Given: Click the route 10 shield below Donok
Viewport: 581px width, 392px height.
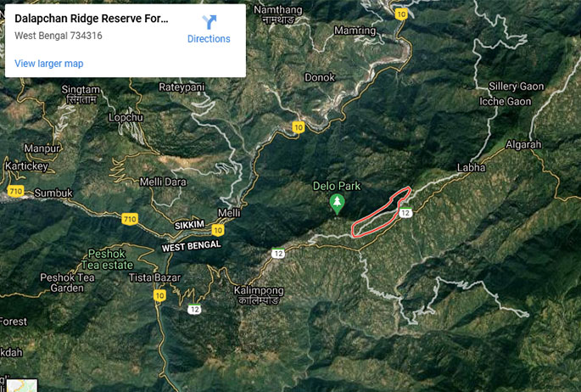Looking at the screenshot, I should point(299,127).
